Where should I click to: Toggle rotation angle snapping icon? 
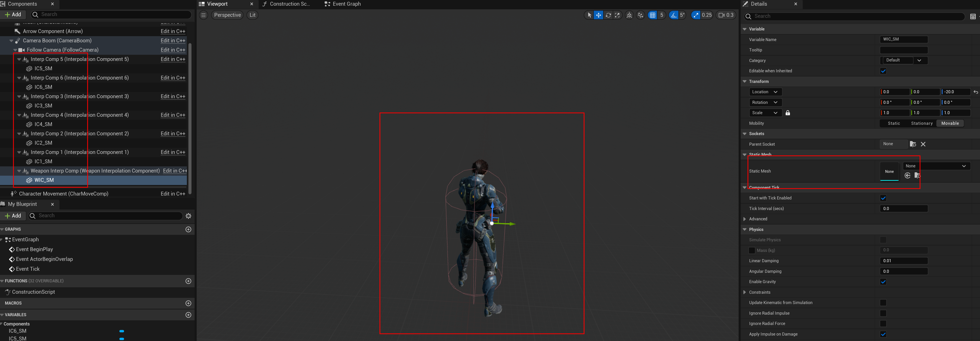pyautogui.click(x=674, y=15)
